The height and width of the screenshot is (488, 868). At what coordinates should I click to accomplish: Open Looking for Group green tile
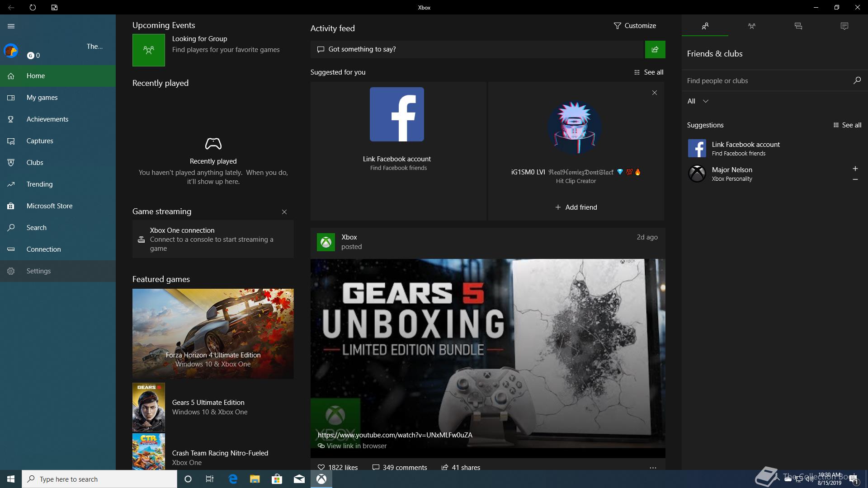[149, 50]
